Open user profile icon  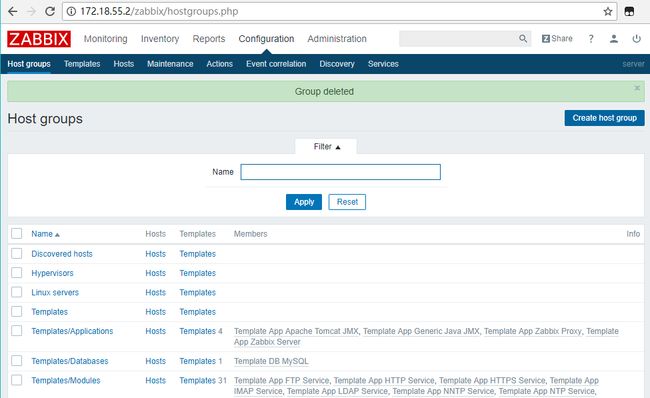(614, 39)
